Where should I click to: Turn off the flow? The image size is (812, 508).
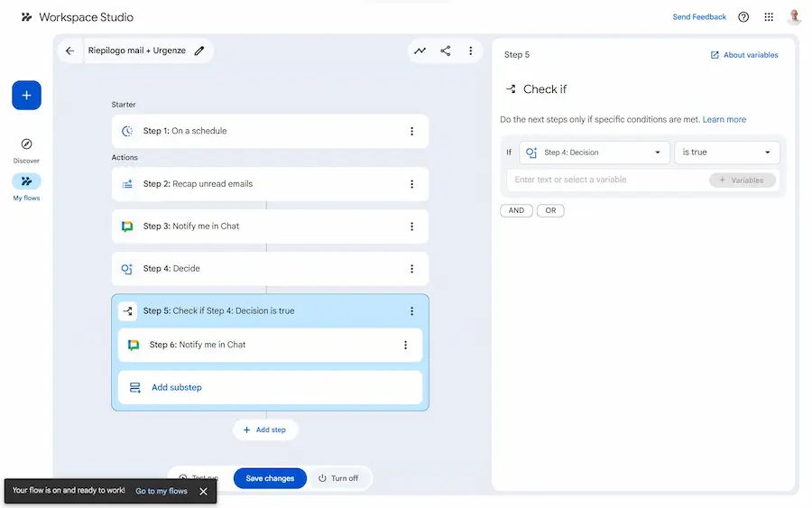pos(338,478)
